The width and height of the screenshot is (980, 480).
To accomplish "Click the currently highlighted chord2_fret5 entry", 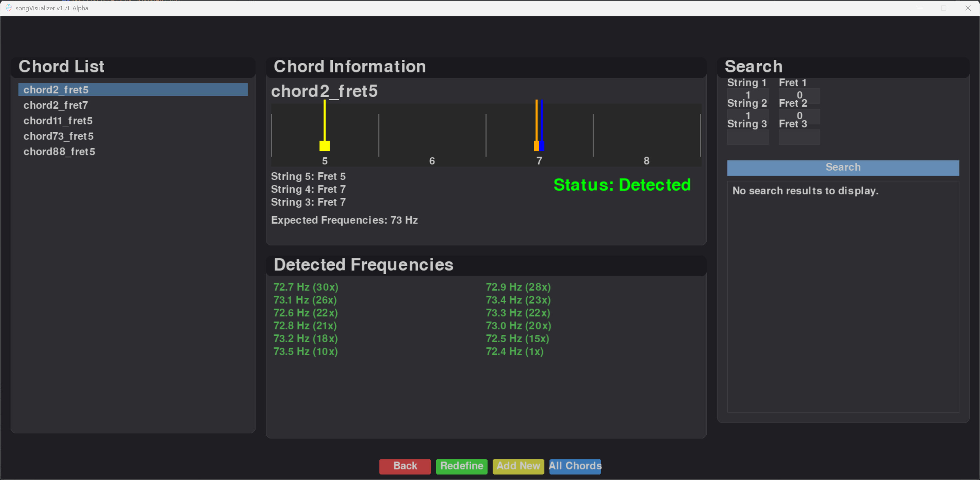I will tap(56, 90).
